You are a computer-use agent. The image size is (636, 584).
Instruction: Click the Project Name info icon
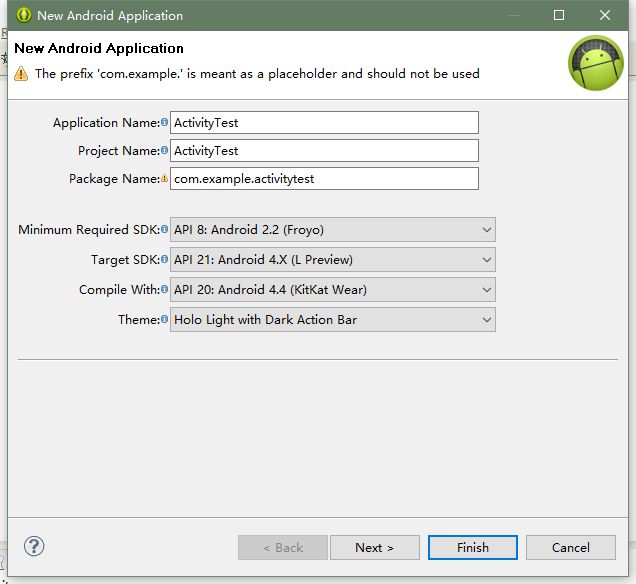(x=164, y=150)
